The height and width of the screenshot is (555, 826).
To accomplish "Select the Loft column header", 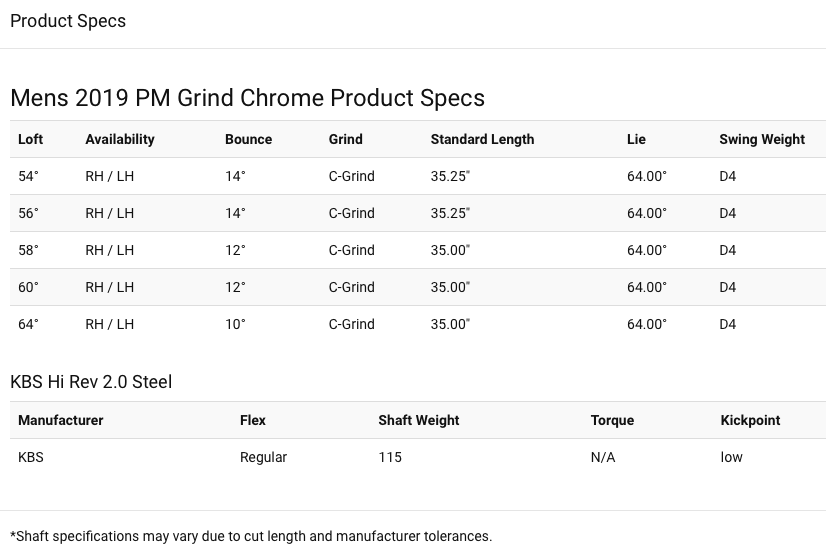I will [x=31, y=139].
